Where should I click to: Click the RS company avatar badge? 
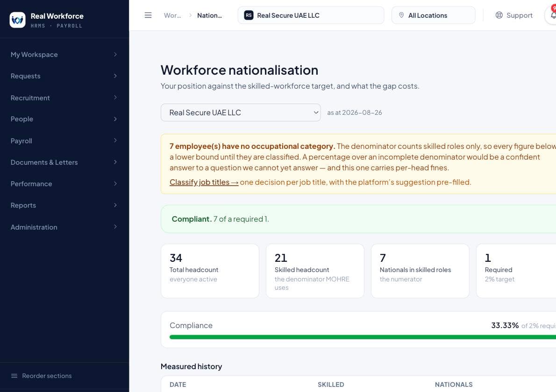coord(249,15)
